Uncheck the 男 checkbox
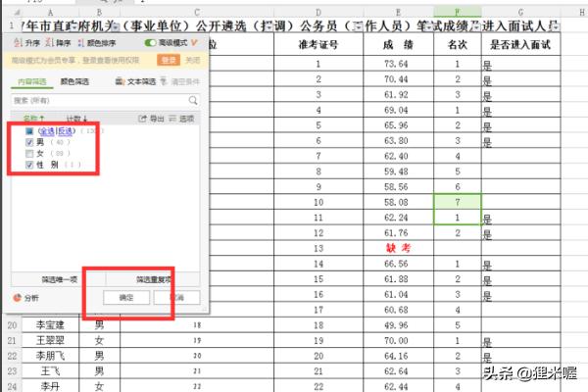This screenshot has height=392, width=588. pos(29,142)
